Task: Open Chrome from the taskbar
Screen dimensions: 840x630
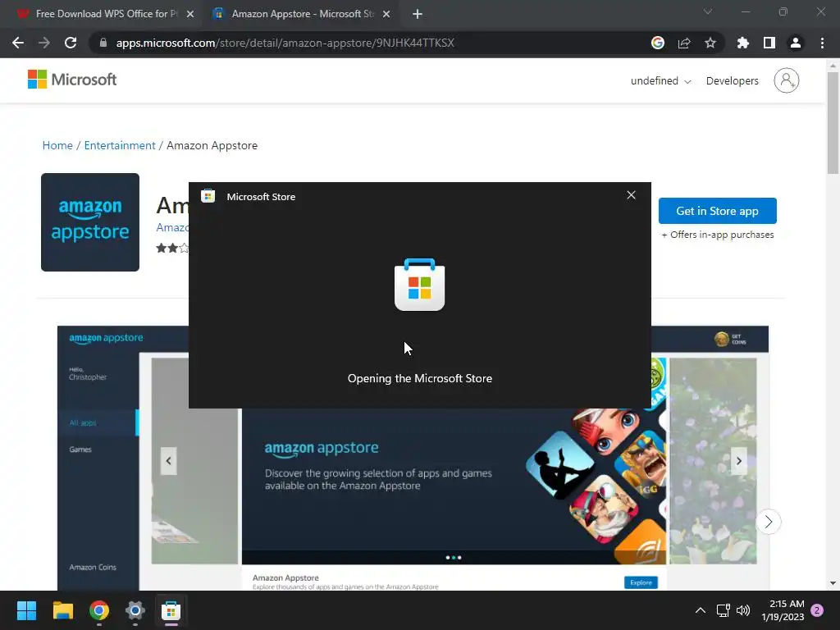Action: click(99, 610)
